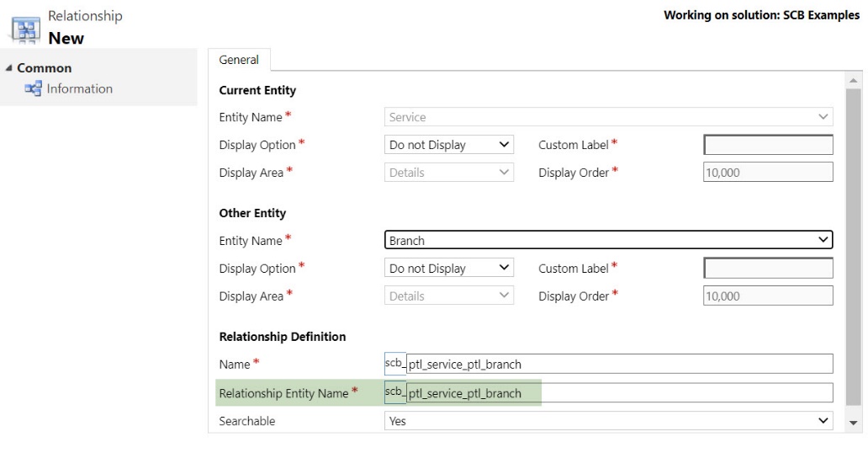The width and height of the screenshot is (868, 458).
Task: Open Other Entity Display Option dropdown
Action: point(449,268)
